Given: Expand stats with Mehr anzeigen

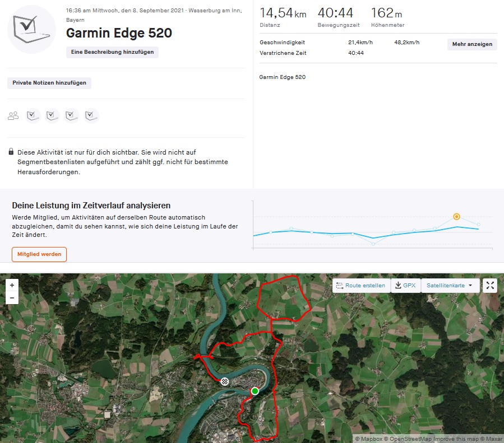Looking at the screenshot, I should [x=472, y=44].
